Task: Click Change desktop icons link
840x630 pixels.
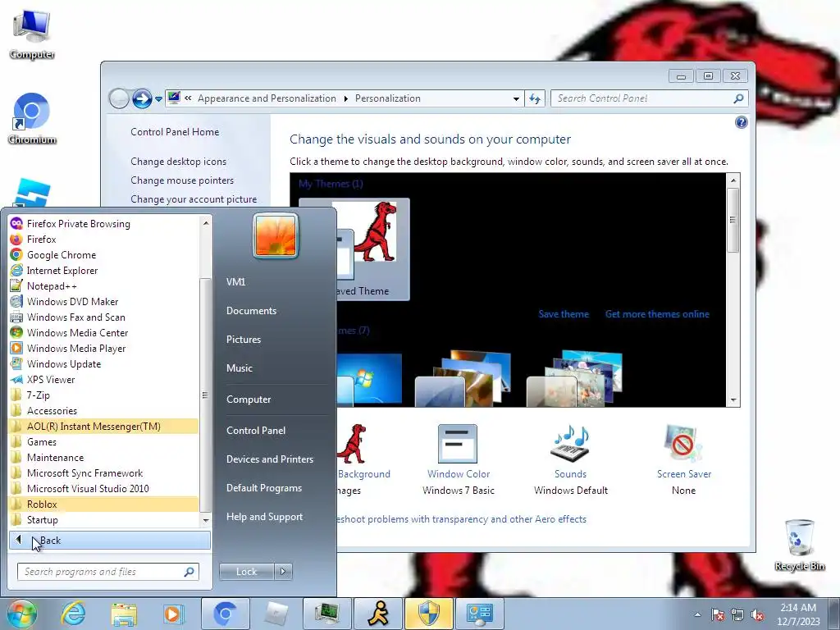Action: pyautogui.click(x=178, y=162)
